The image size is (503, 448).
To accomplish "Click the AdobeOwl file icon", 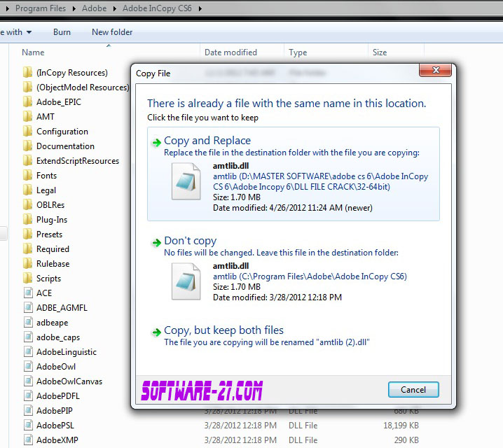I will (28, 367).
